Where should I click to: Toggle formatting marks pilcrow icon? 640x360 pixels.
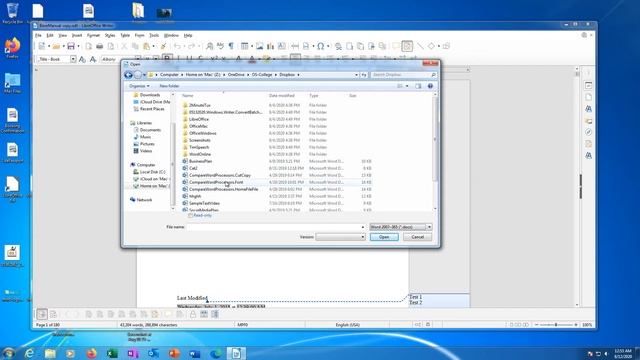coord(231,47)
